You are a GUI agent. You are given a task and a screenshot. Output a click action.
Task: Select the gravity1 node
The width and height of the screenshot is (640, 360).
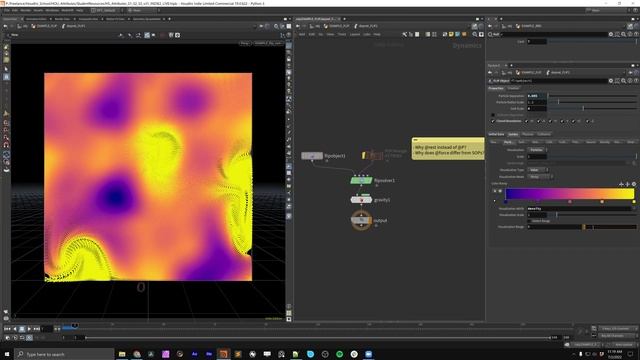[361, 200]
